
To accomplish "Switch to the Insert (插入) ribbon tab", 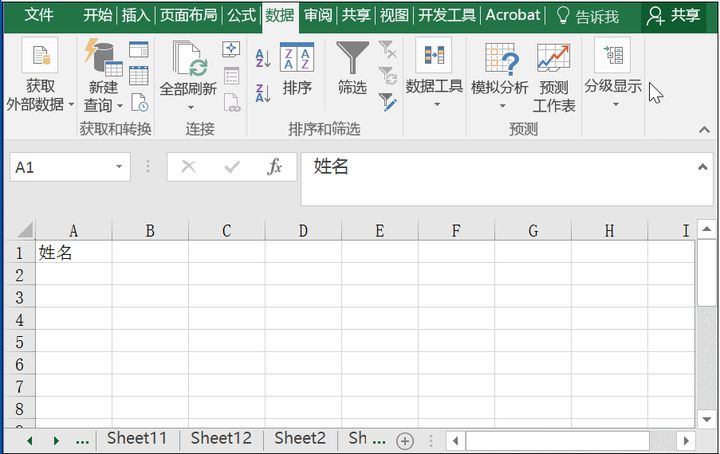I will coord(135,15).
